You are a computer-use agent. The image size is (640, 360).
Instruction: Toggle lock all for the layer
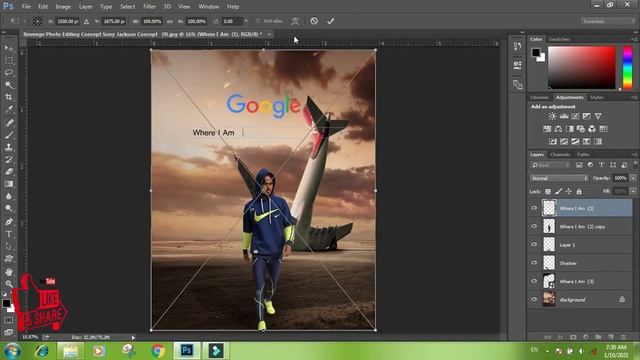pos(579,191)
